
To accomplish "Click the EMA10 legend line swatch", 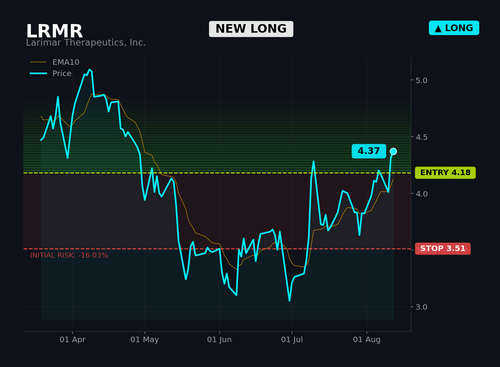I will 38,62.
